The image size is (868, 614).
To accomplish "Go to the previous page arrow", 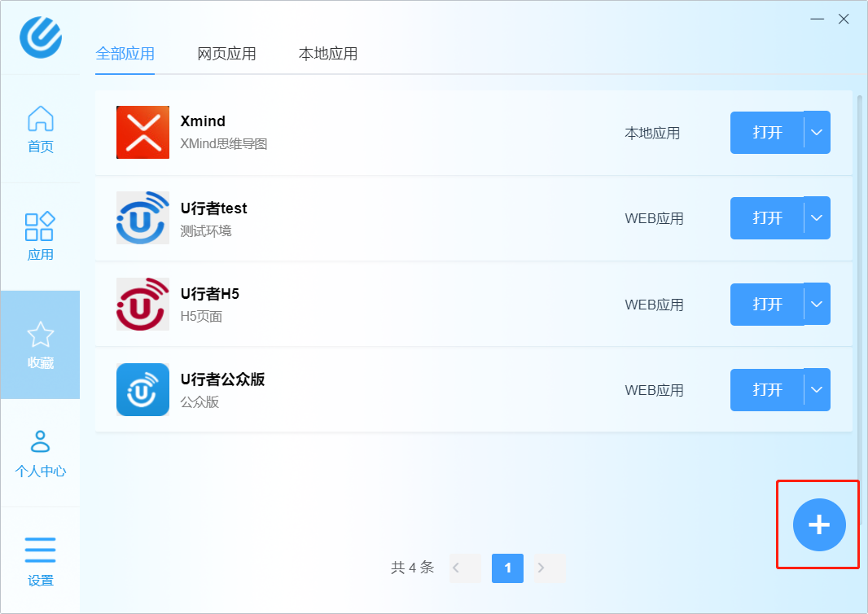I will tap(465, 568).
